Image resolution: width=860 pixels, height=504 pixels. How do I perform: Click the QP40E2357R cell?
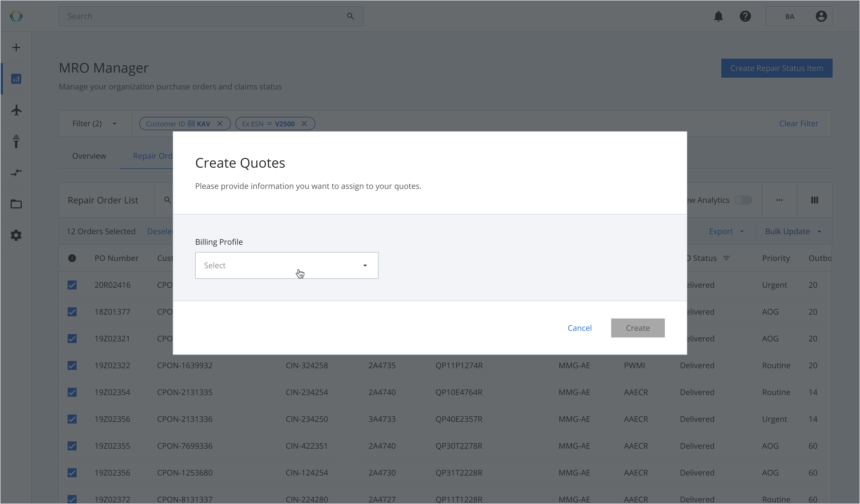459,419
